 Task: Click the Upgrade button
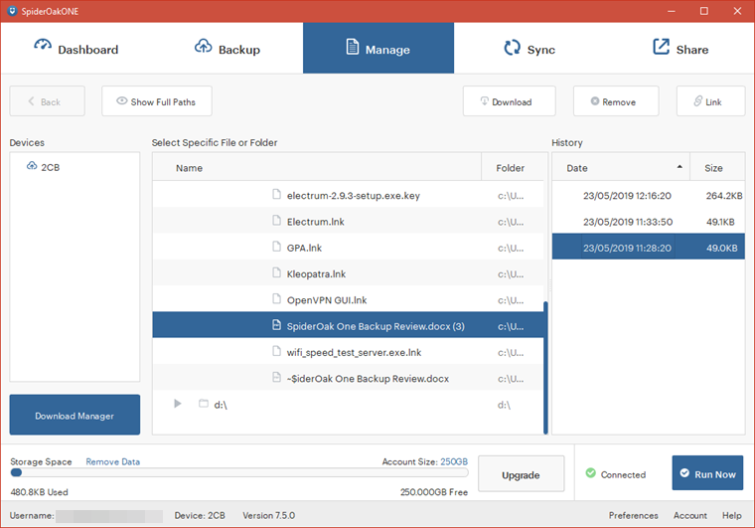pyautogui.click(x=521, y=474)
